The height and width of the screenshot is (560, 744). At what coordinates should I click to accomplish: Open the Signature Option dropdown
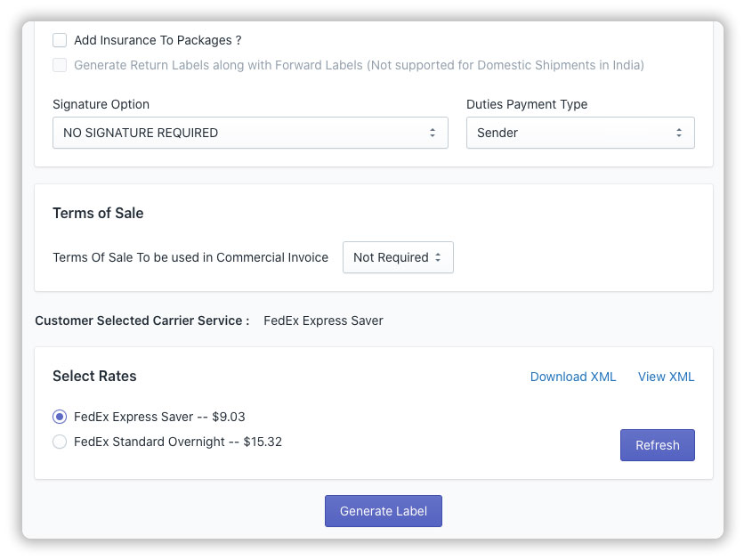point(250,133)
